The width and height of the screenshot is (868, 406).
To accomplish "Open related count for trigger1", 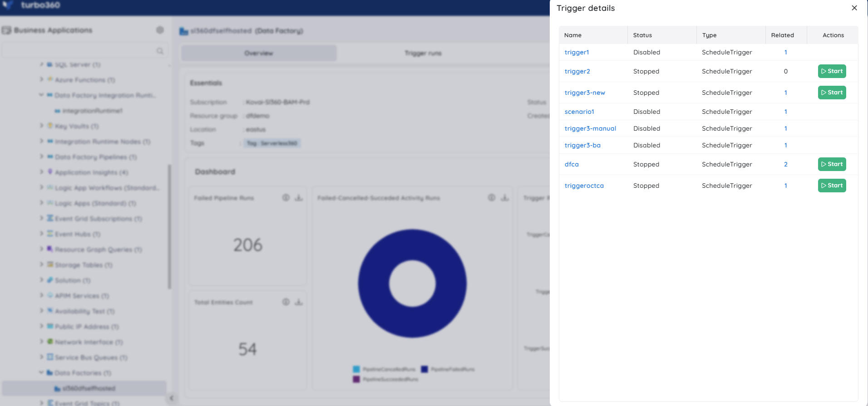I will click(x=785, y=52).
